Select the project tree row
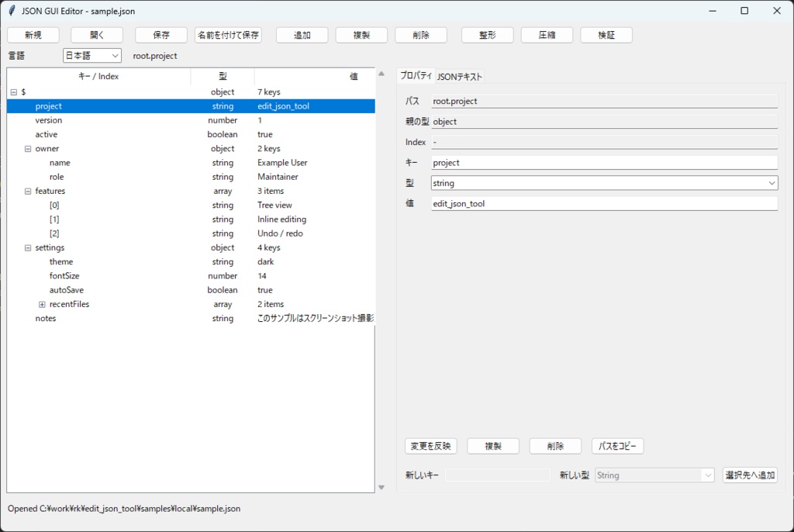The image size is (794, 532). (191, 106)
